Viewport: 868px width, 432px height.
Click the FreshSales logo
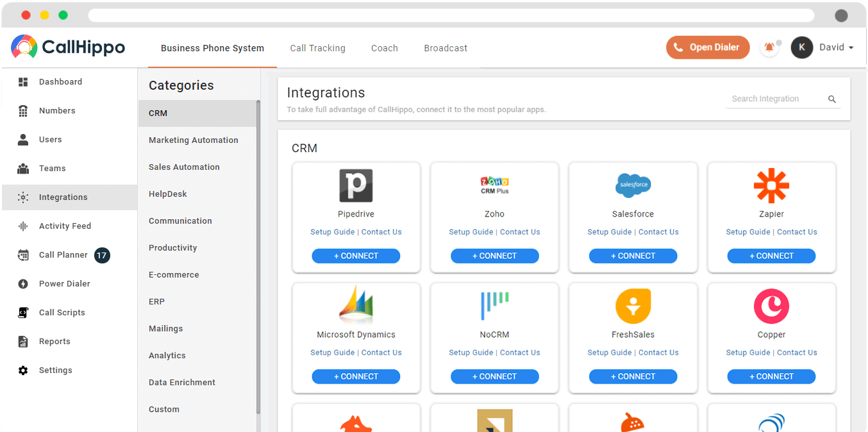633,306
